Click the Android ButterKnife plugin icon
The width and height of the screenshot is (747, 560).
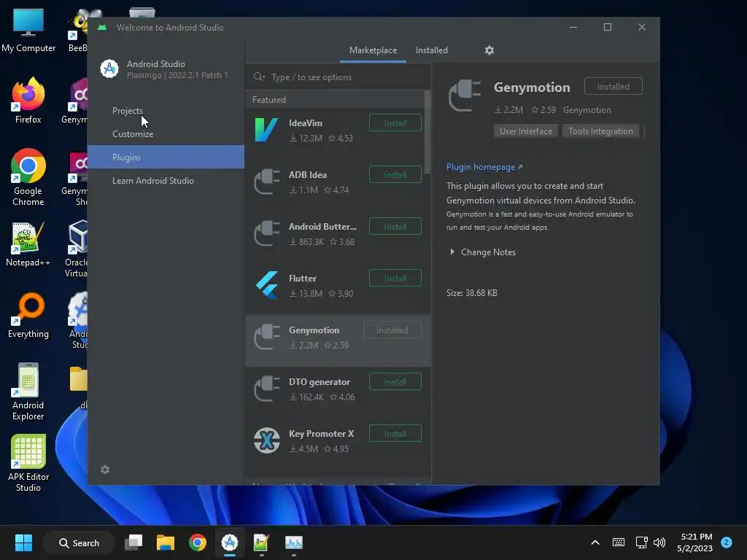point(267,233)
